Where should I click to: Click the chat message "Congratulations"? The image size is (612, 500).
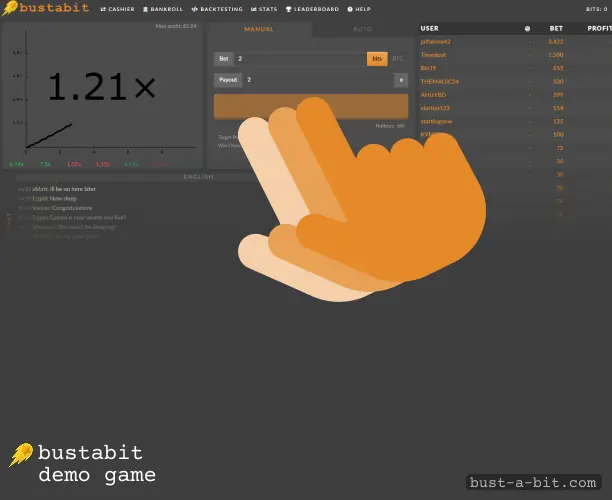[x=72, y=208]
